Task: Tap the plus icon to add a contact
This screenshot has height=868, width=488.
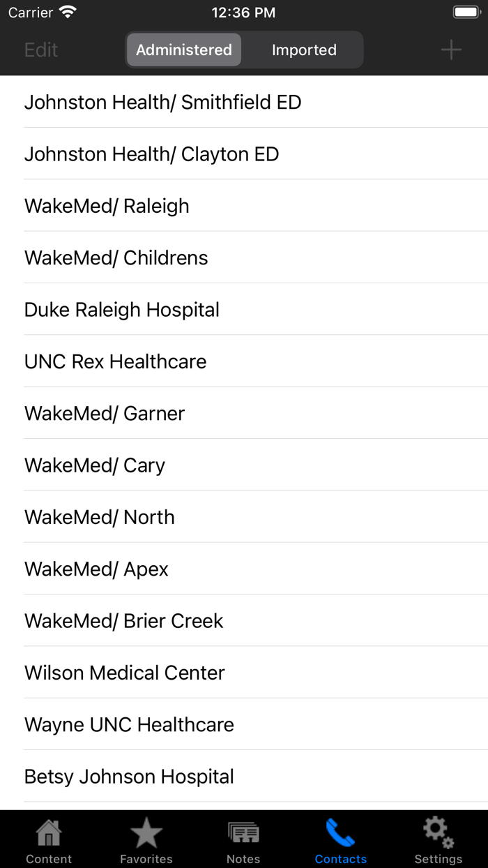Action: click(x=450, y=50)
